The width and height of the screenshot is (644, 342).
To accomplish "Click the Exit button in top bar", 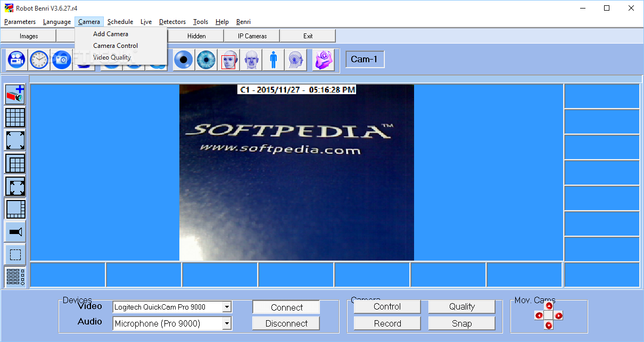I will (x=308, y=36).
